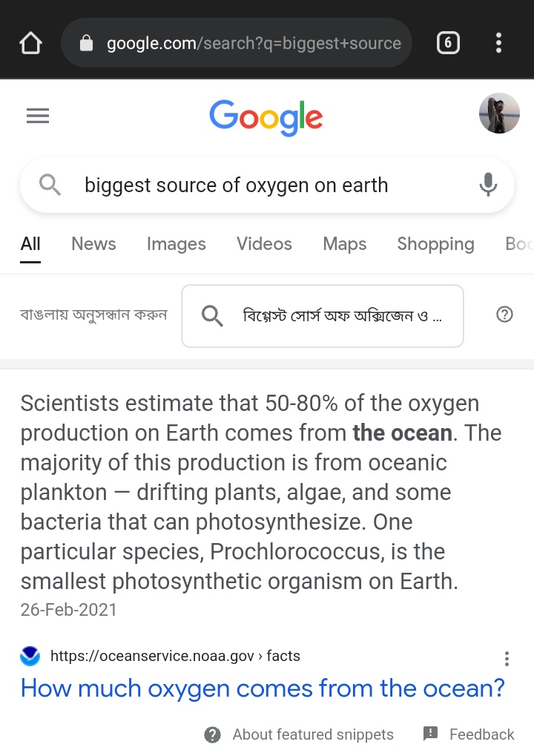Open the Google account profile picture

(499, 114)
